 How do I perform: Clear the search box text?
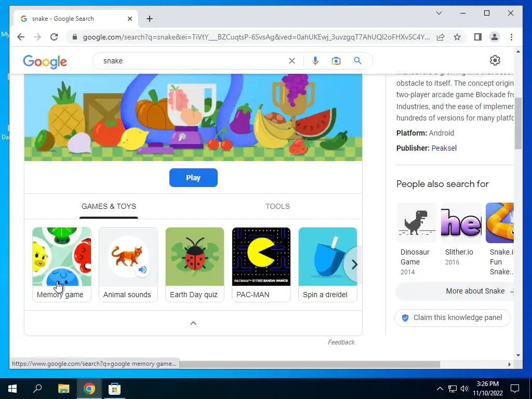coord(292,61)
